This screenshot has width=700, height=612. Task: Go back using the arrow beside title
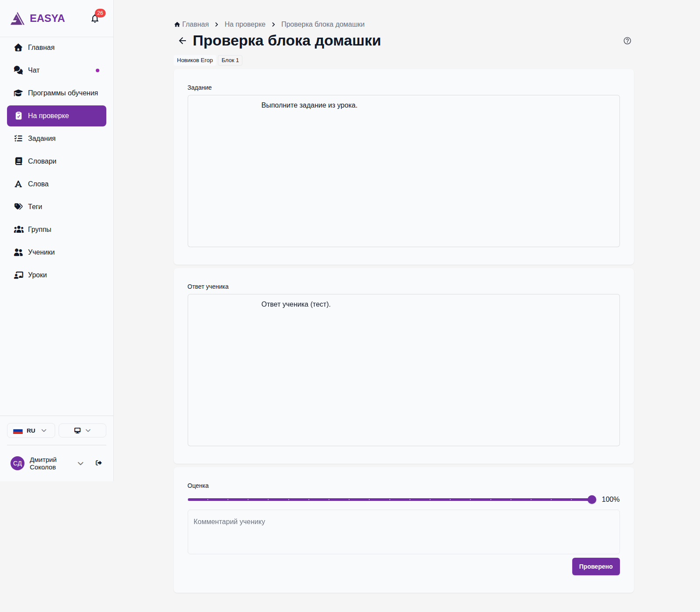tap(182, 41)
